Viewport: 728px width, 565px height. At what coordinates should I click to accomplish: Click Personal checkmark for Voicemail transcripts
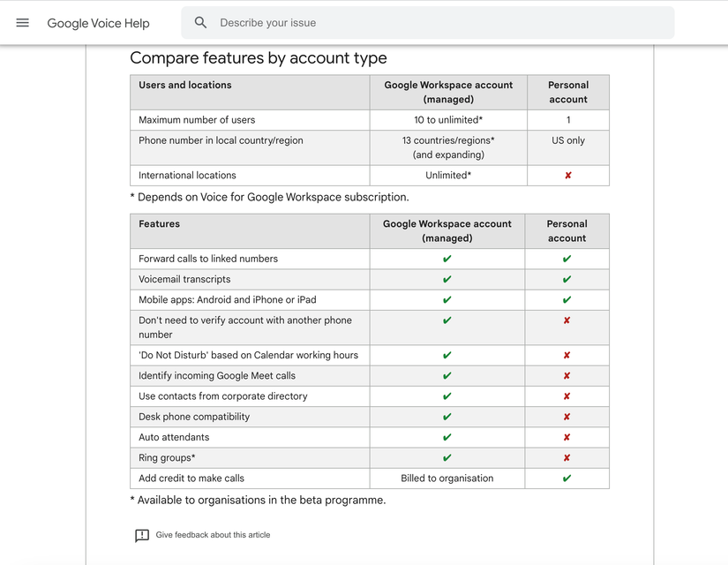tap(567, 279)
